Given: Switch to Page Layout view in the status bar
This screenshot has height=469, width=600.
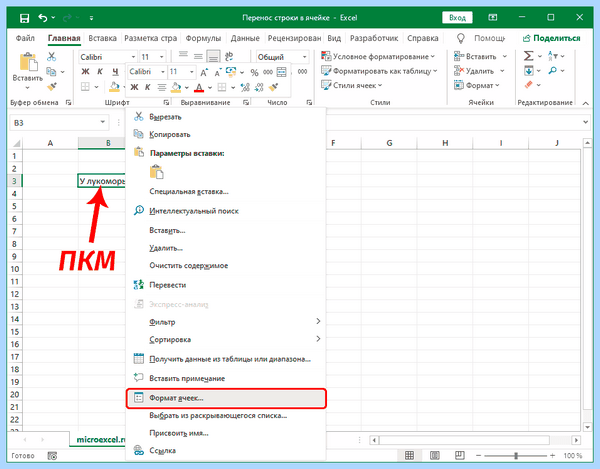Looking at the screenshot, I should click(x=435, y=455).
